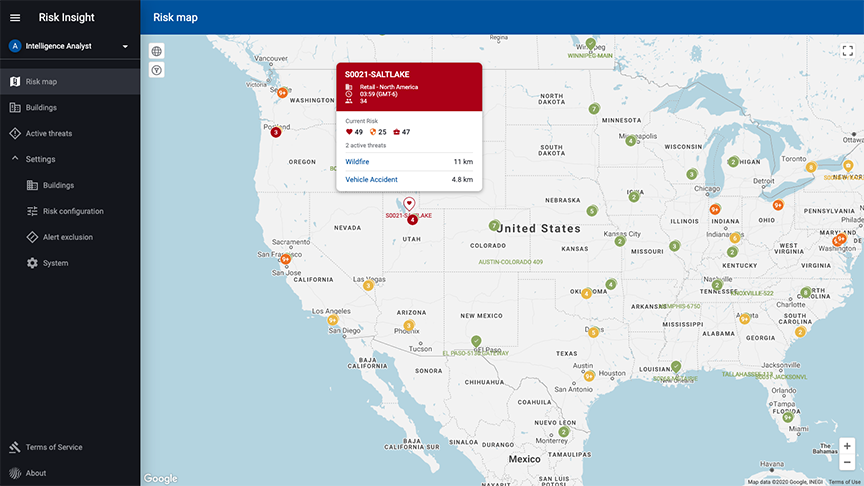
Task: Go to Alert exclusion settings
Action: [67, 237]
